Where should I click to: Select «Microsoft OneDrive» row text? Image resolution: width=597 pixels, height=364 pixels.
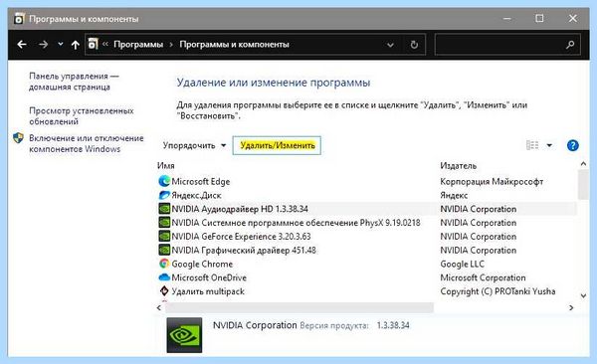[209, 277]
